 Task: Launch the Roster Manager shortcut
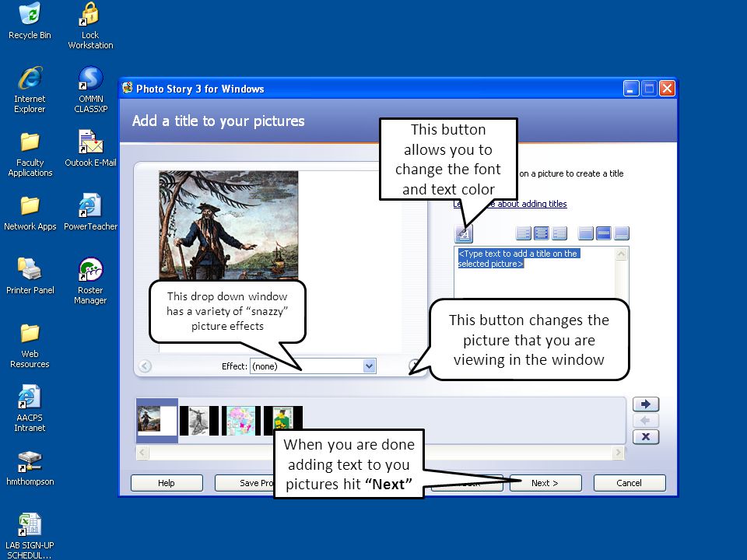coord(90,282)
